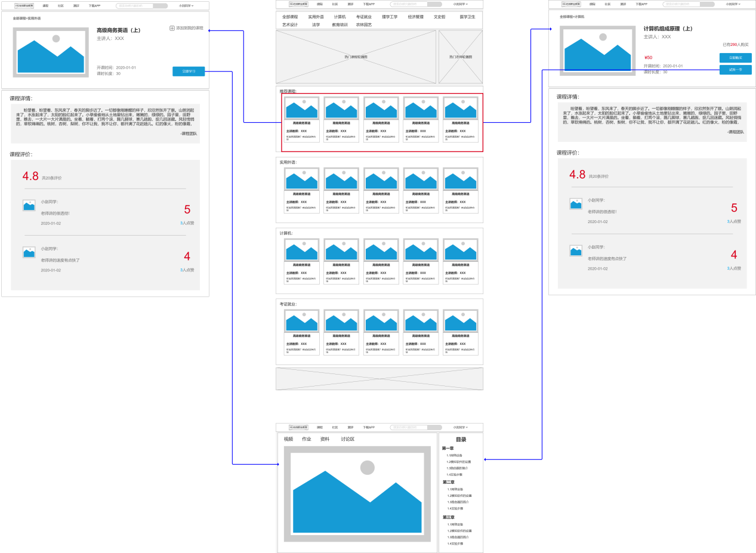Click the reviewer avatar beside 老师讲的速度有点快了 on 高级商务英语 page
This screenshot has width=756, height=553.
(x=29, y=252)
